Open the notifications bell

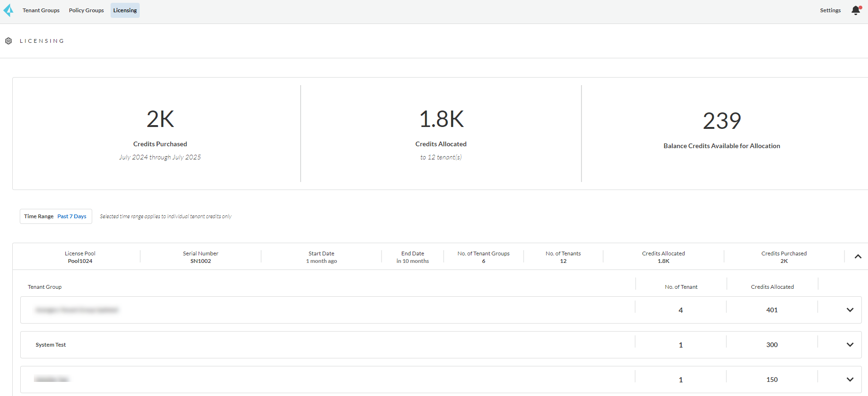(x=856, y=10)
